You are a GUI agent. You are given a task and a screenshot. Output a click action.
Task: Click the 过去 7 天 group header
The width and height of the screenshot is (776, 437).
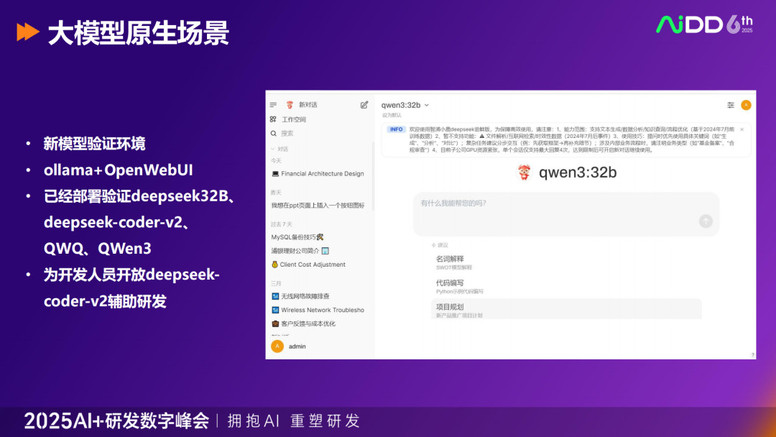tap(281, 224)
